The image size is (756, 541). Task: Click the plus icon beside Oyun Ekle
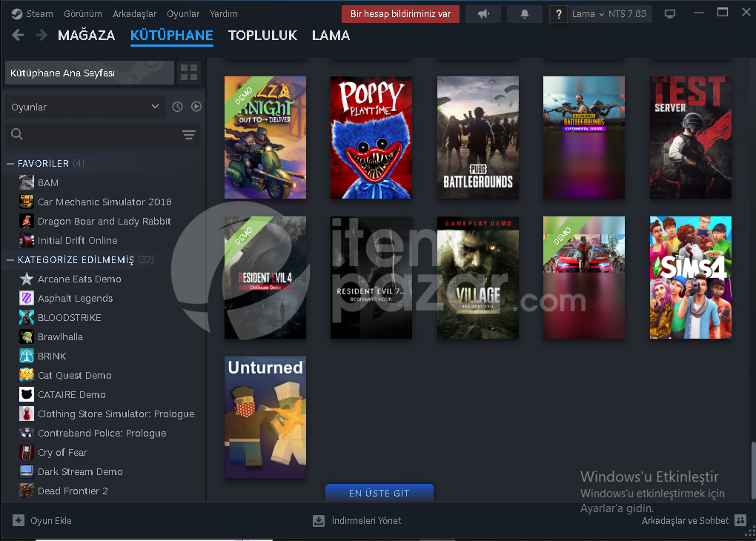point(19,520)
